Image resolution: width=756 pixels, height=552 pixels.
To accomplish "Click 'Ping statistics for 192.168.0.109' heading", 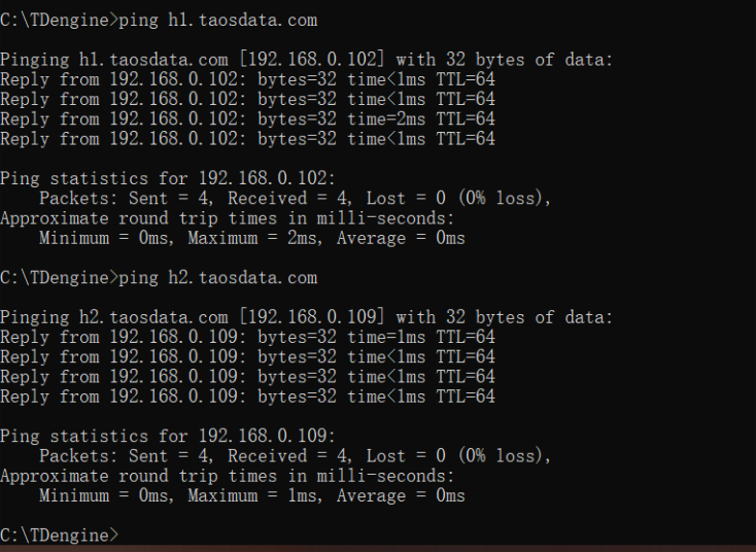I will point(168,435).
